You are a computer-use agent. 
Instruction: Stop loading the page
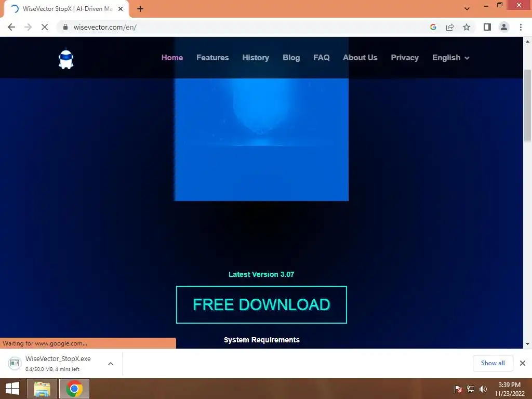[45, 27]
